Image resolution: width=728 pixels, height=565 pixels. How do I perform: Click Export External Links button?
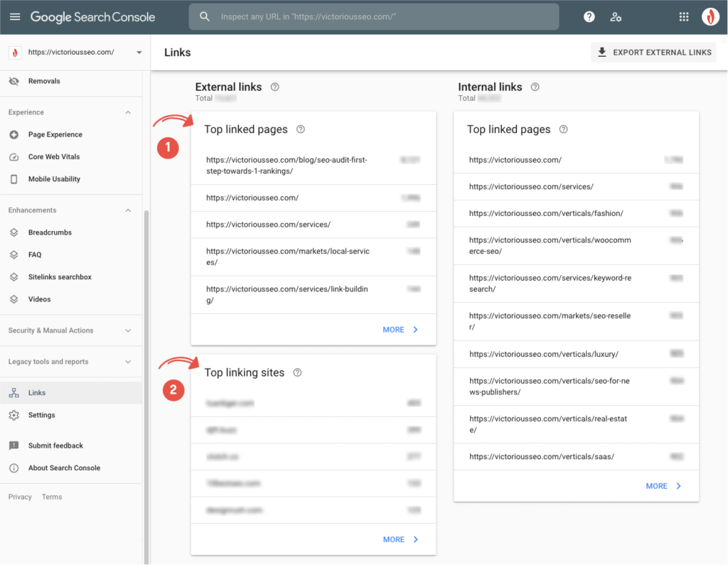click(x=653, y=53)
